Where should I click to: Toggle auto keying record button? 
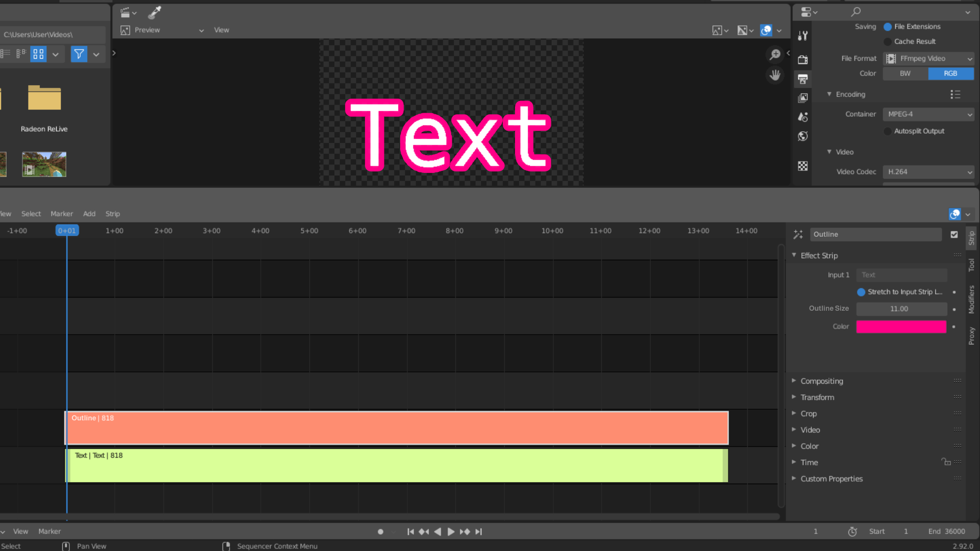[380, 532]
